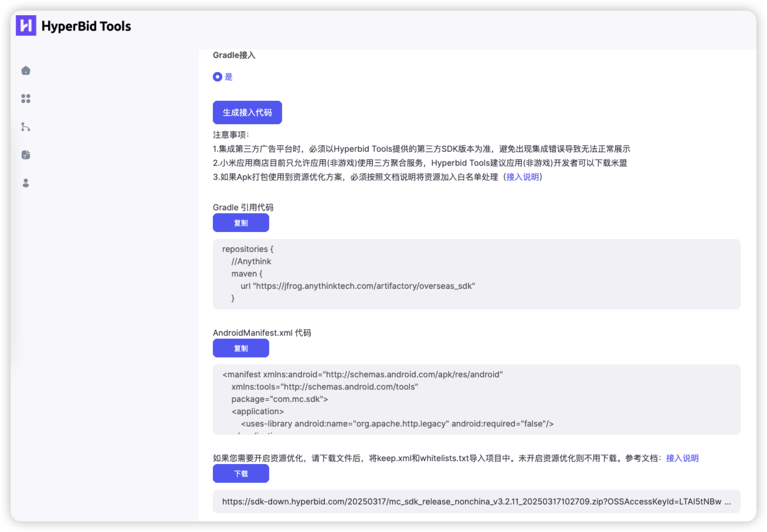
Task: Copy the Gradle 引用代码 with 复制 button
Action: (241, 223)
